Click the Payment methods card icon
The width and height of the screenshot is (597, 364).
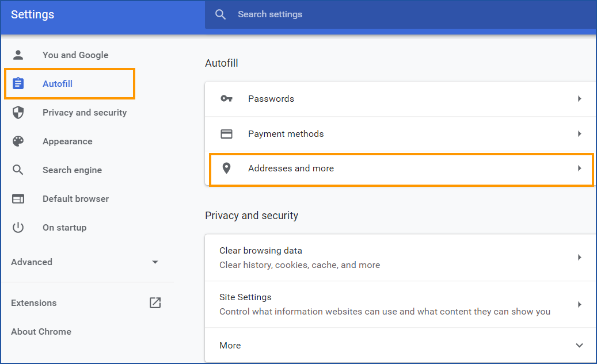(x=226, y=133)
